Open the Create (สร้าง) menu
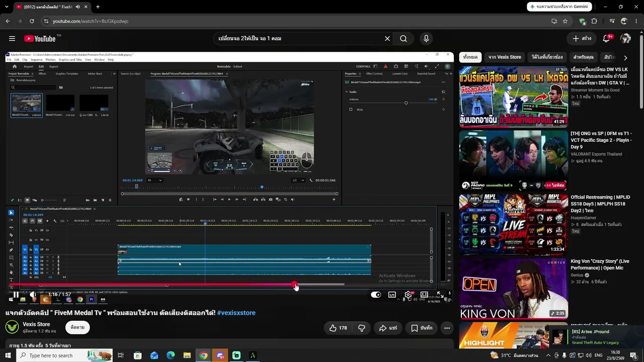This screenshot has height=362, width=644. coord(582,39)
